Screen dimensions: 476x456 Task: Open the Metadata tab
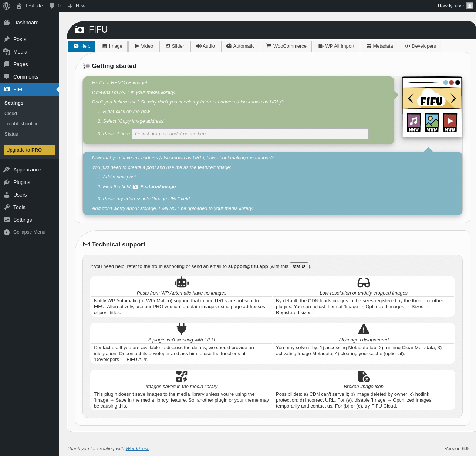(379, 46)
